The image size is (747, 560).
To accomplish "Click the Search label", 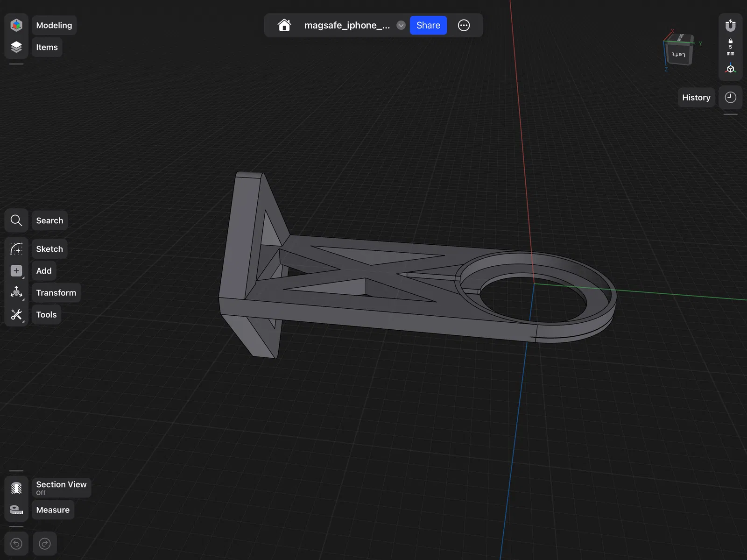I will pos(49,220).
